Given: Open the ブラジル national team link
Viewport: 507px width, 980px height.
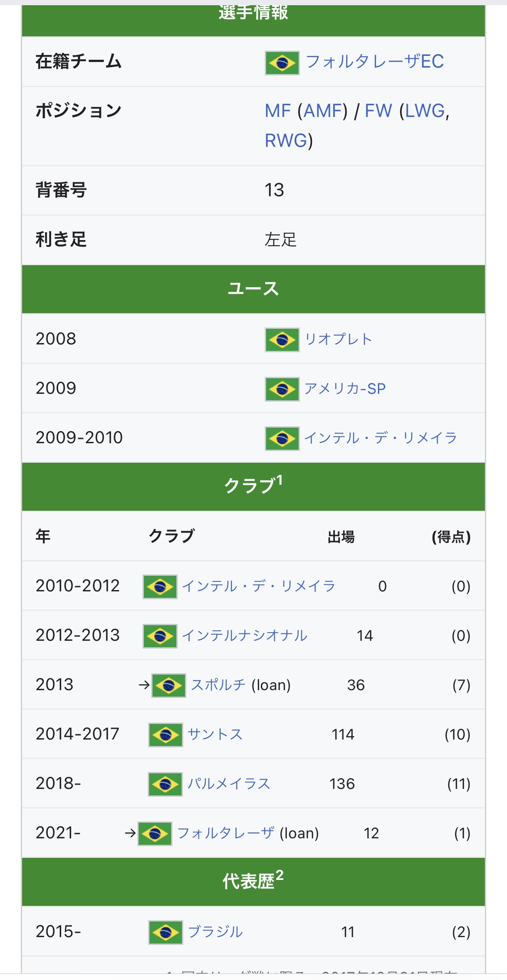Looking at the screenshot, I should coord(215,932).
